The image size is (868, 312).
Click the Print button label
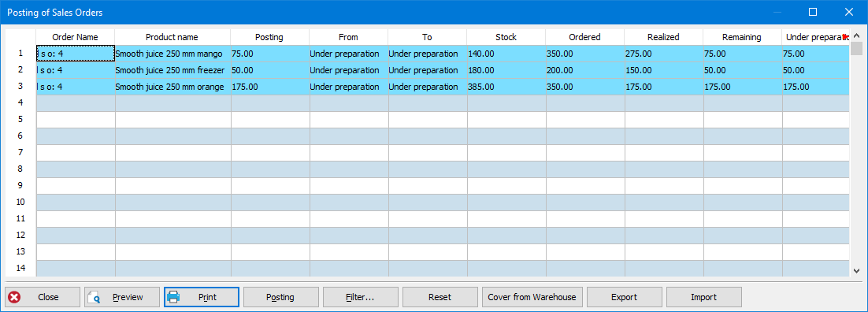pos(208,297)
